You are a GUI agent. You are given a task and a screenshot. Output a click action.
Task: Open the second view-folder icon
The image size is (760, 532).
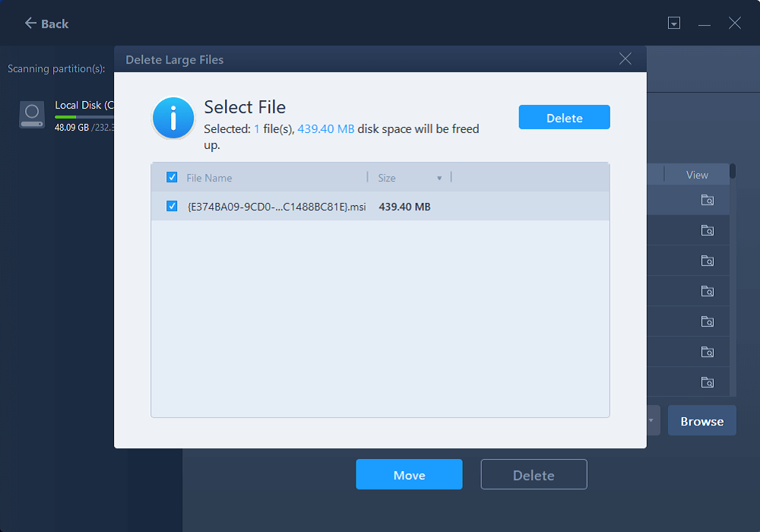[x=707, y=230]
